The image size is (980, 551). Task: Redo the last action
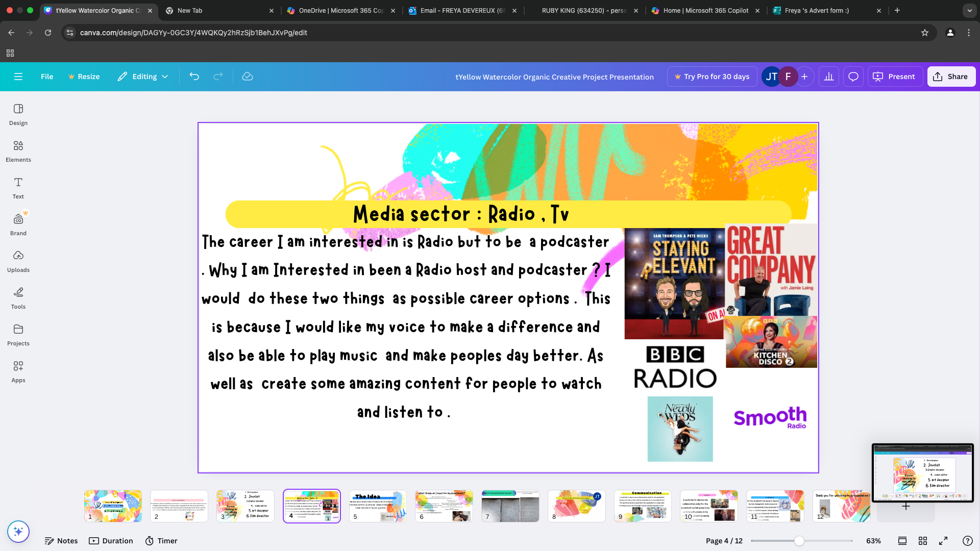tap(218, 77)
